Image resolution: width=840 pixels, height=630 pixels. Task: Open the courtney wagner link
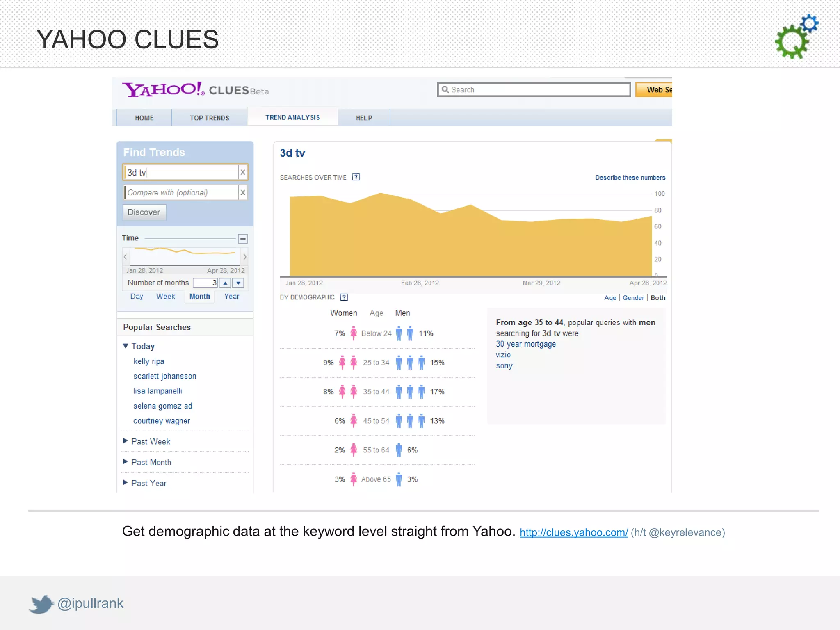click(162, 421)
